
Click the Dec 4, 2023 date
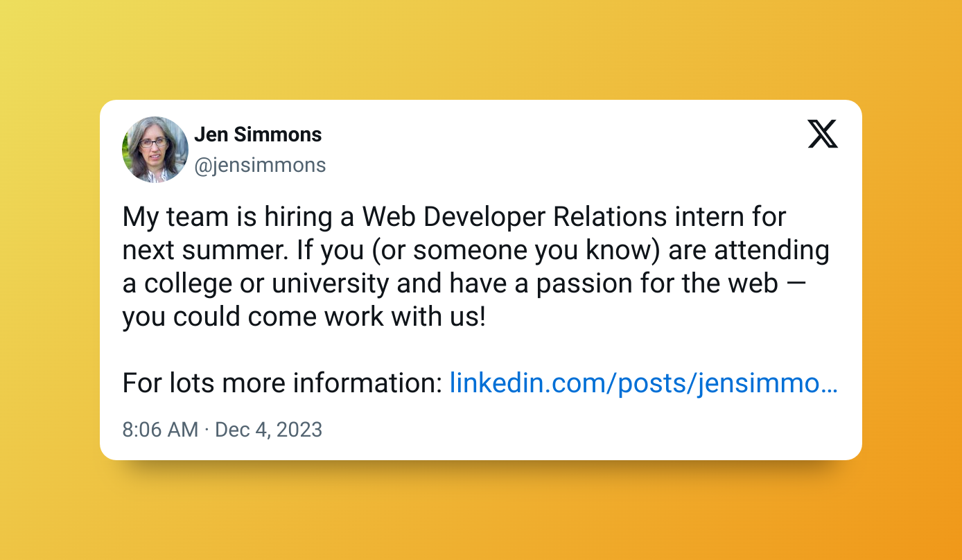pos(269,430)
